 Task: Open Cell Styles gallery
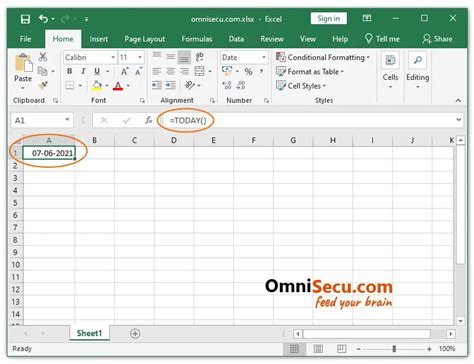point(301,86)
